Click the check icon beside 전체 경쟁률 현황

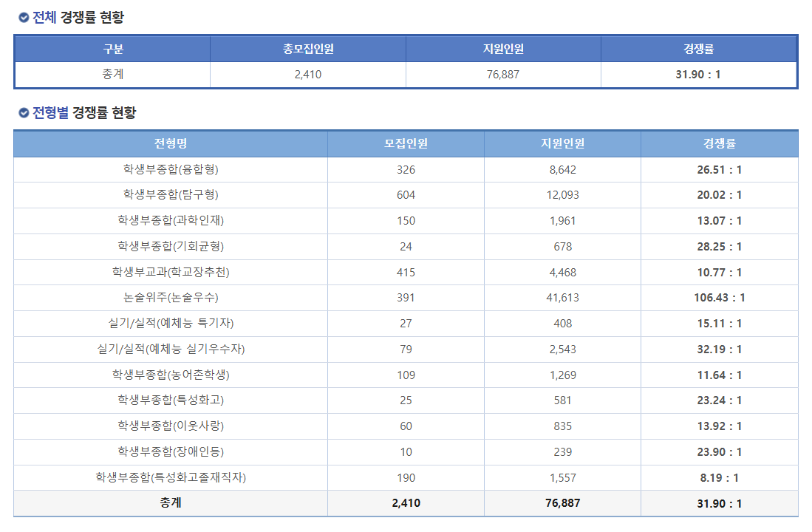[24, 18]
